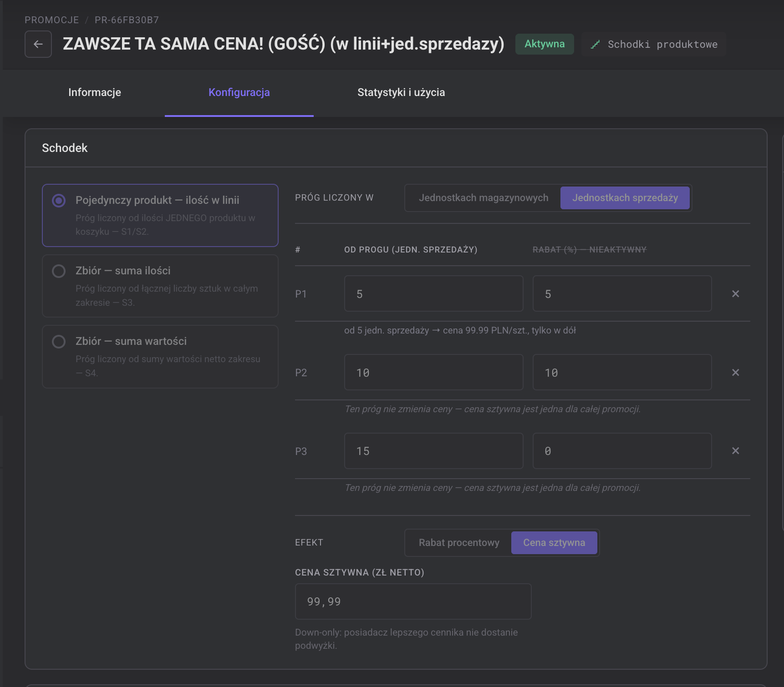Screen dimensions: 784x687
Task: Click the Schodki produktowe stairs icon
Action: 595,44
